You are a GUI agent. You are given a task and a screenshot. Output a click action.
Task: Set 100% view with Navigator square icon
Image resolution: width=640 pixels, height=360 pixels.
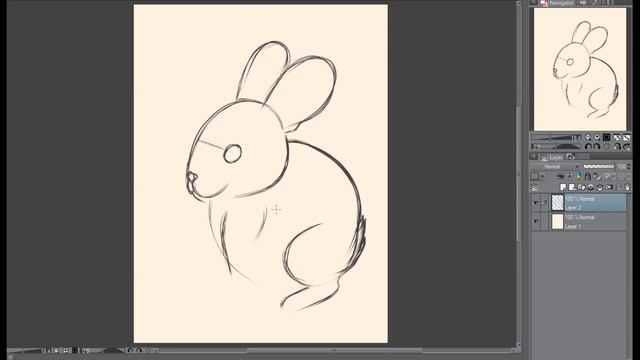pyautogui.click(x=607, y=137)
